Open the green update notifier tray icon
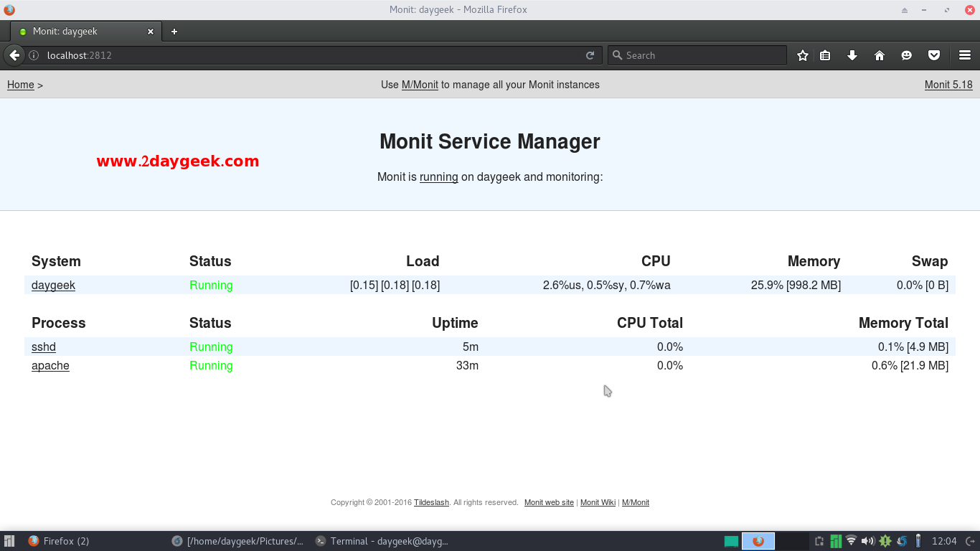Screen dimensions: 980x551 click(x=885, y=541)
